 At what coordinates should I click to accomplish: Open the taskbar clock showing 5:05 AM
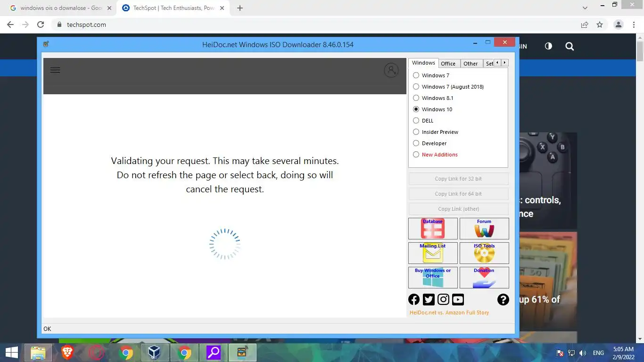pyautogui.click(x=623, y=353)
